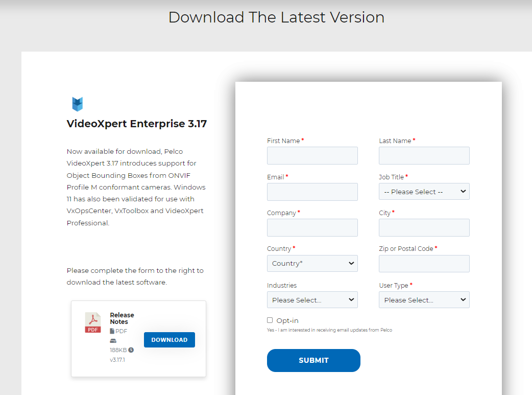Select the Company text field
This screenshot has height=395, width=532.
(x=312, y=227)
